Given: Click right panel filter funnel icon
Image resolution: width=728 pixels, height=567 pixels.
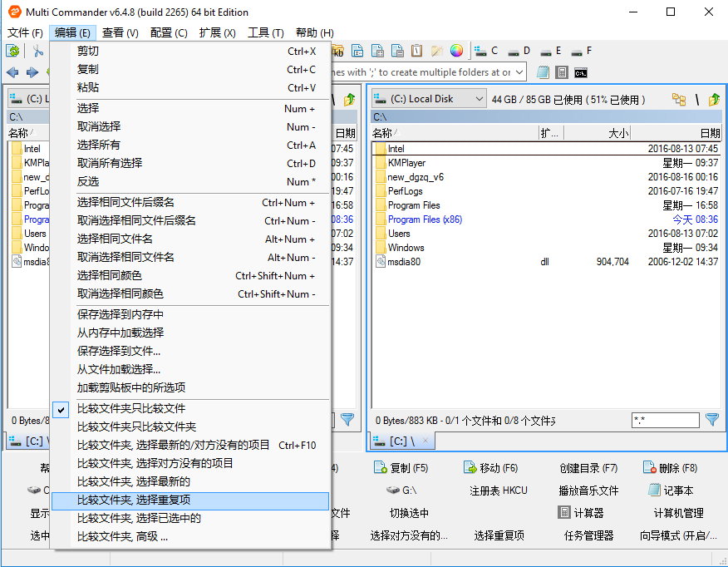Looking at the screenshot, I should pyautogui.click(x=711, y=420).
